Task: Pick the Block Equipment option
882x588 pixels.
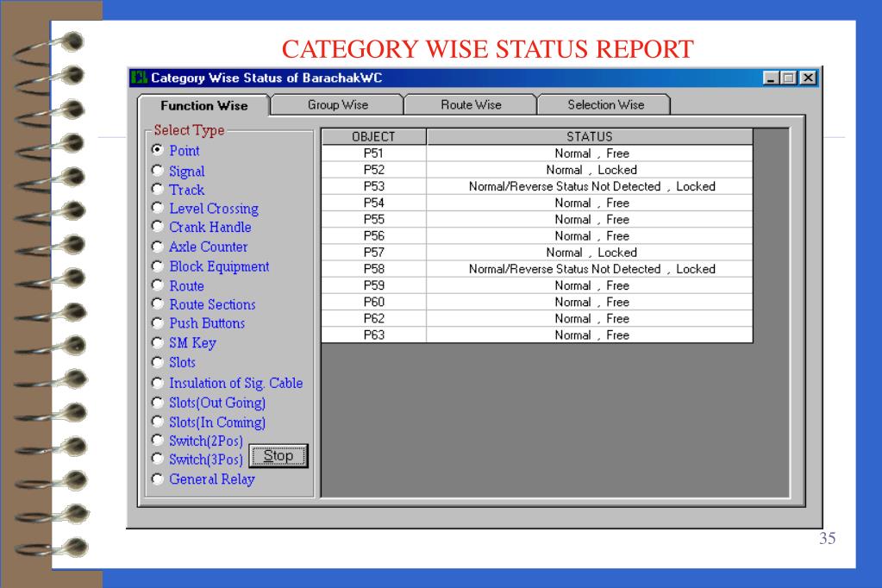Action: (158, 266)
